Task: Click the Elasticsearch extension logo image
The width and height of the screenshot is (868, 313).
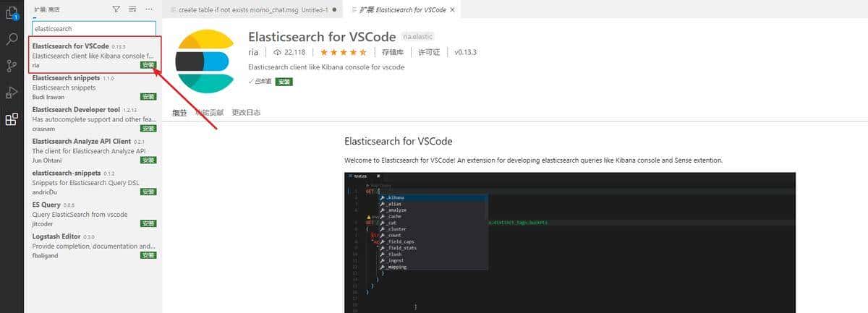Action: [203, 62]
